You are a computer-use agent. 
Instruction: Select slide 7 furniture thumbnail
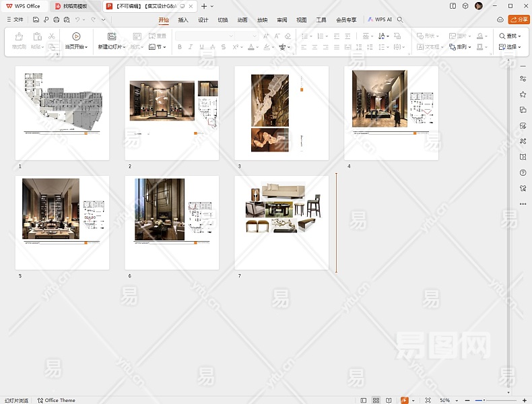[x=281, y=222]
